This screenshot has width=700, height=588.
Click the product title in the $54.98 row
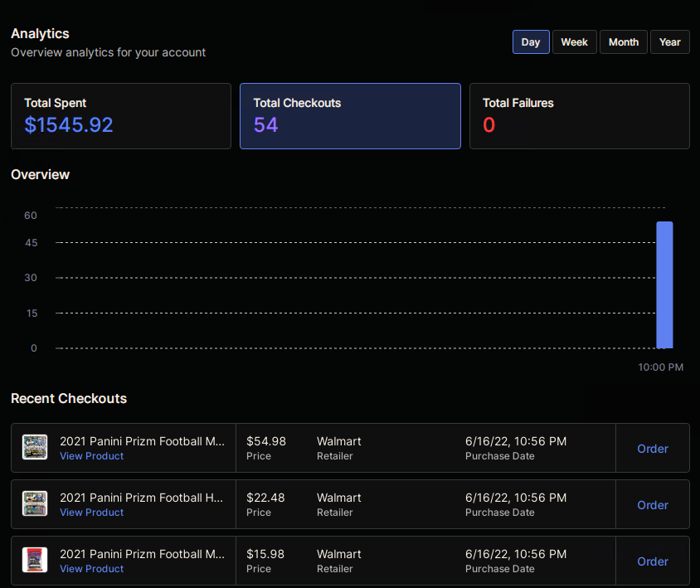click(x=143, y=441)
